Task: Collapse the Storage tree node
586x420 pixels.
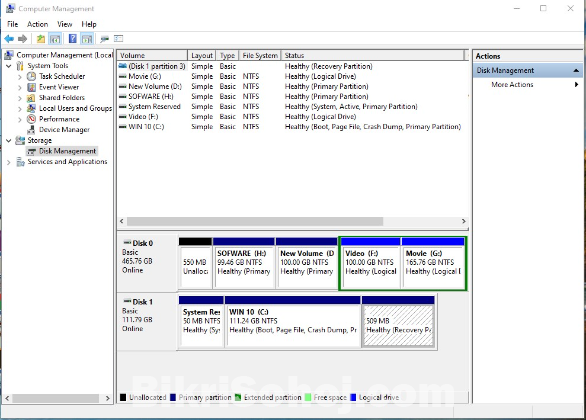Action: pyautogui.click(x=9, y=140)
